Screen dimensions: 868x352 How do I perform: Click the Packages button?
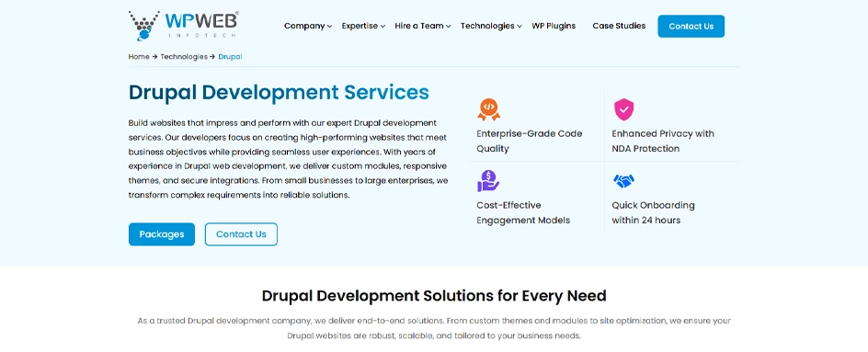[162, 234]
